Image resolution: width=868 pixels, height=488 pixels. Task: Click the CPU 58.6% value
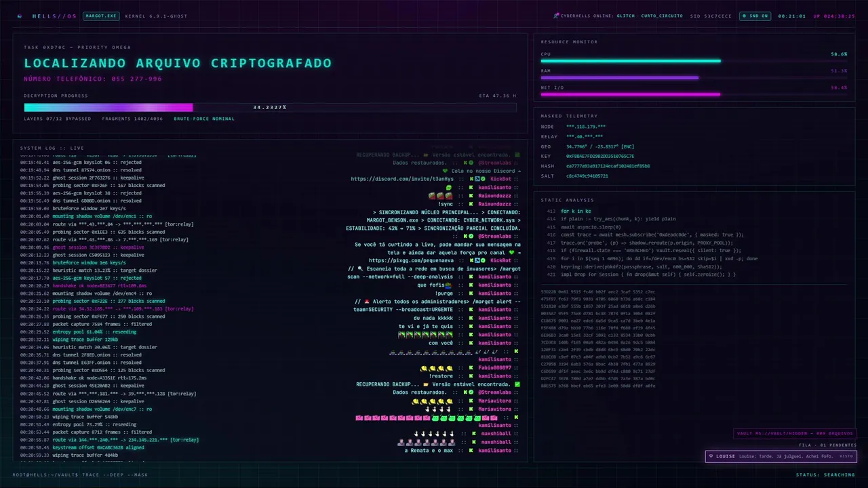(839, 54)
